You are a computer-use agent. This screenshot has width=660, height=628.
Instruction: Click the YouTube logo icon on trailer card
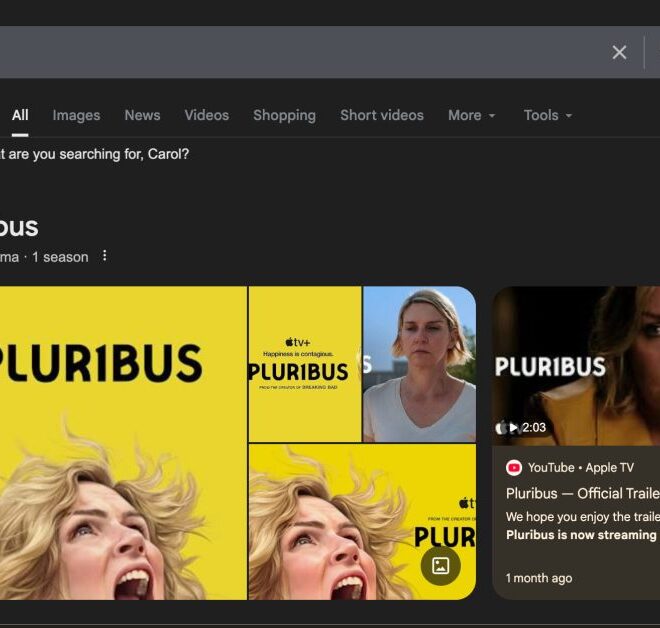click(514, 468)
